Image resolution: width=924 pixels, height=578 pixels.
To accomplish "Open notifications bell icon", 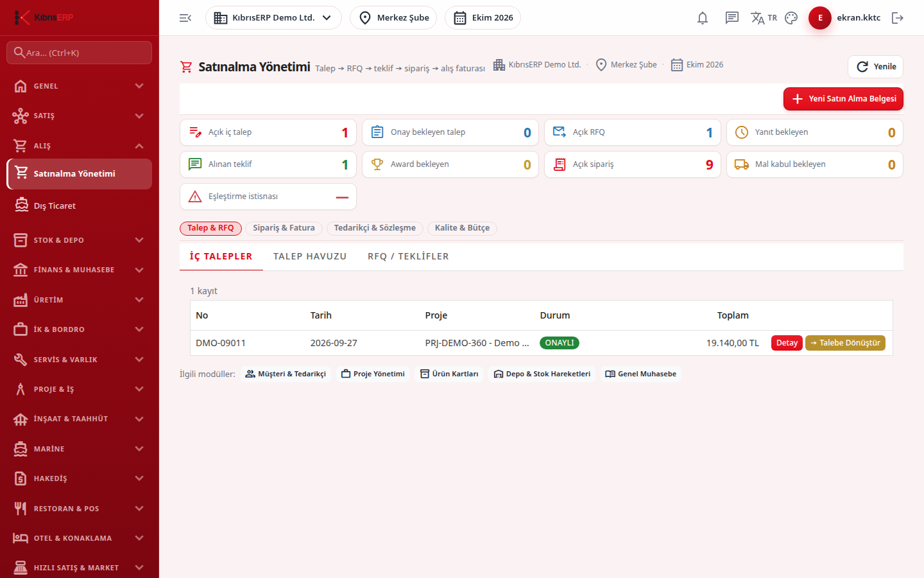I will (703, 18).
